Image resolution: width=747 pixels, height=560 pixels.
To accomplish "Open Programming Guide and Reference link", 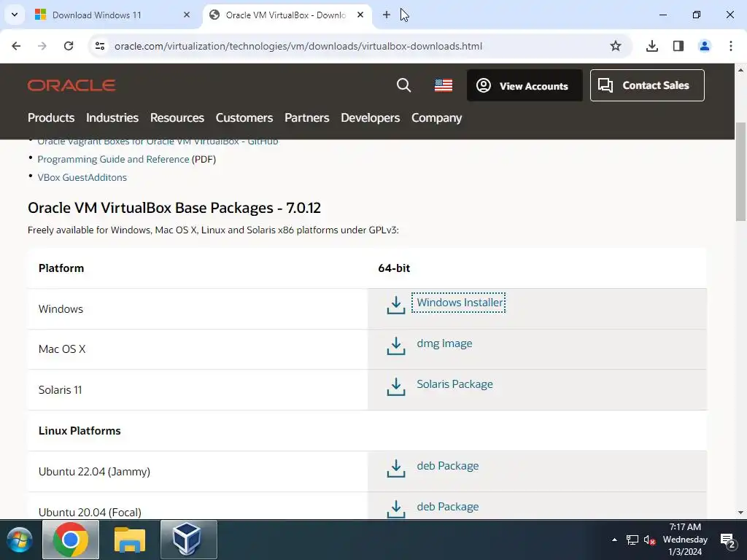I will click(113, 159).
